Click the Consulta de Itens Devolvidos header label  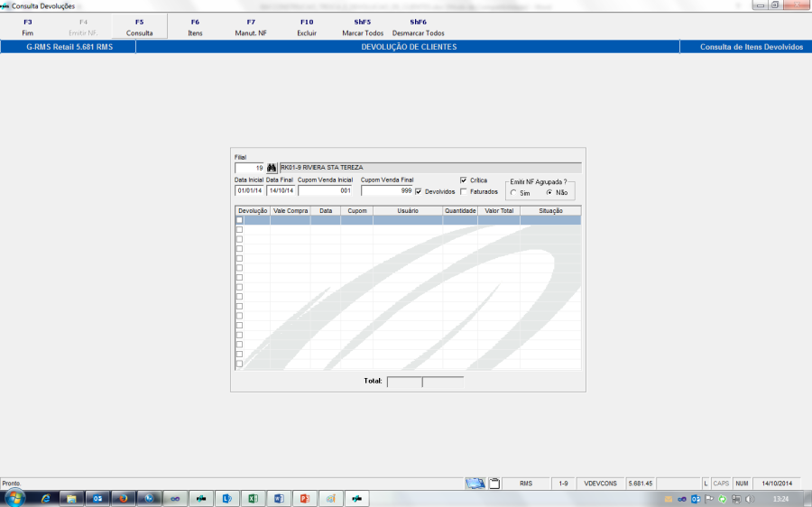pos(752,47)
